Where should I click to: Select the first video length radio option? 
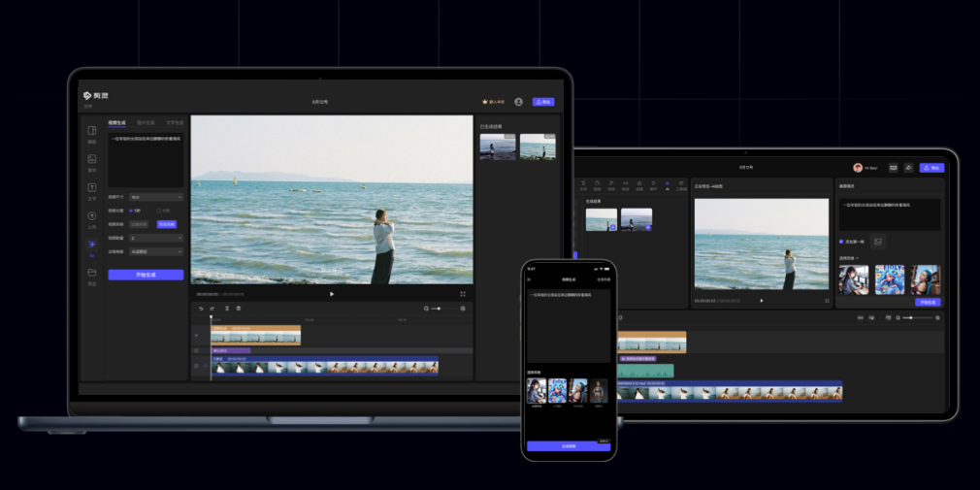coord(131,210)
